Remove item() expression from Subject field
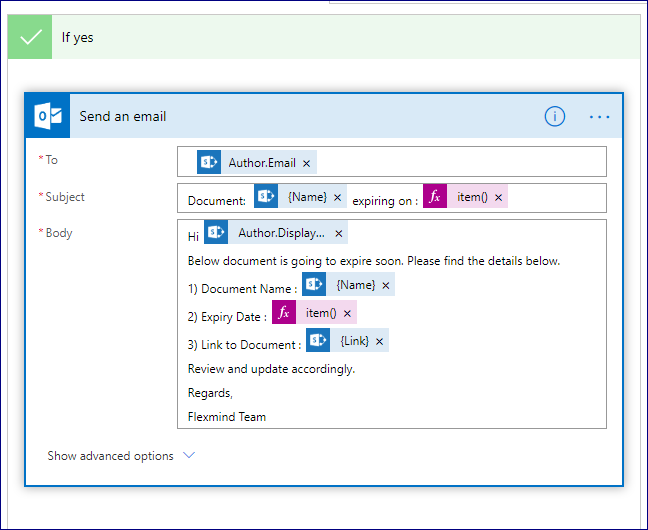This screenshot has width=648, height=530. tap(498, 198)
